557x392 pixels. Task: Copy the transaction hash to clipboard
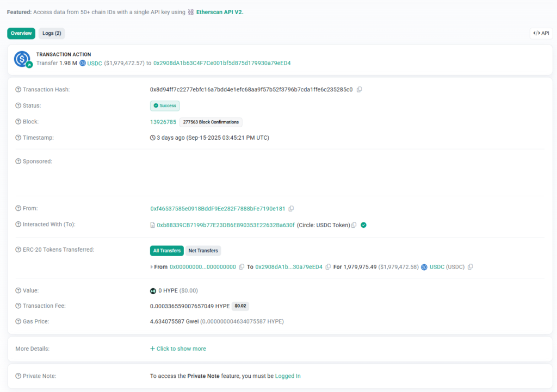coord(359,89)
